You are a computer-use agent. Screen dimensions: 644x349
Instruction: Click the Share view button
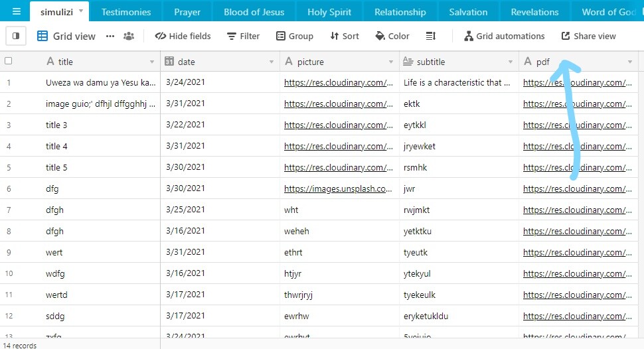point(588,36)
